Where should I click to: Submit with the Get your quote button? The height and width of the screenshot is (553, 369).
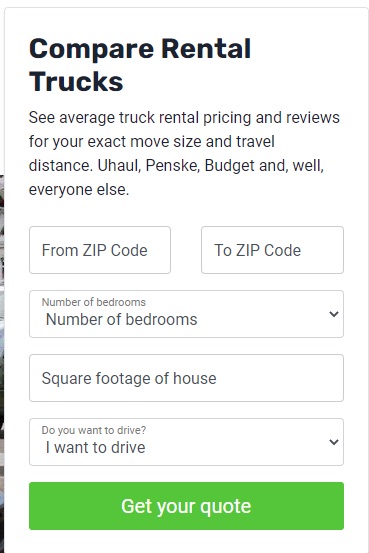point(186,506)
